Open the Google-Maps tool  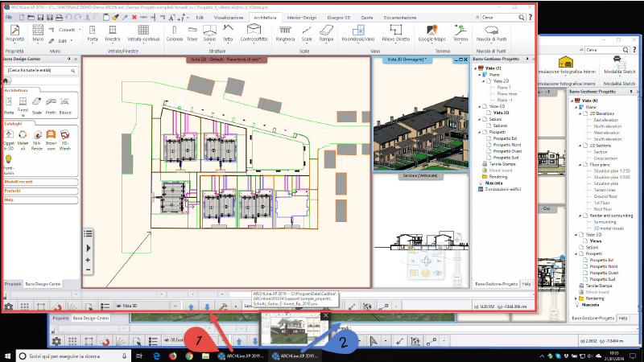pos(431,33)
